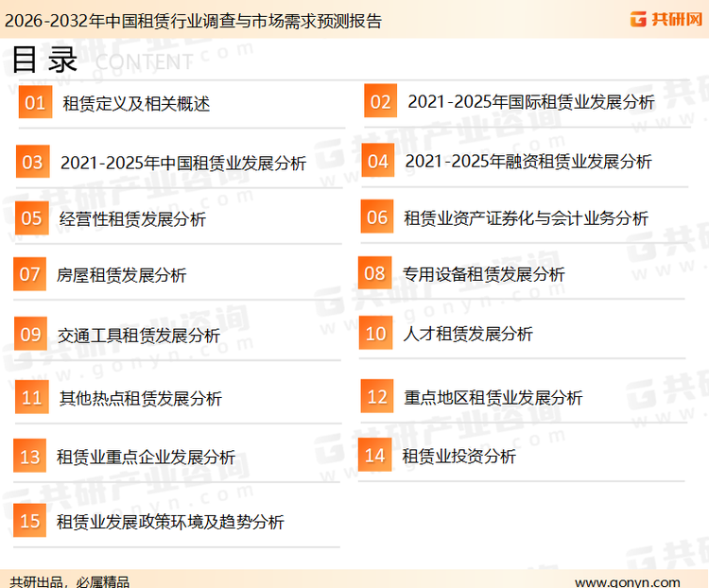Image resolution: width=709 pixels, height=588 pixels.
Task: Click the orange 10 chapter badge
Action: click(x=375, y=333)
